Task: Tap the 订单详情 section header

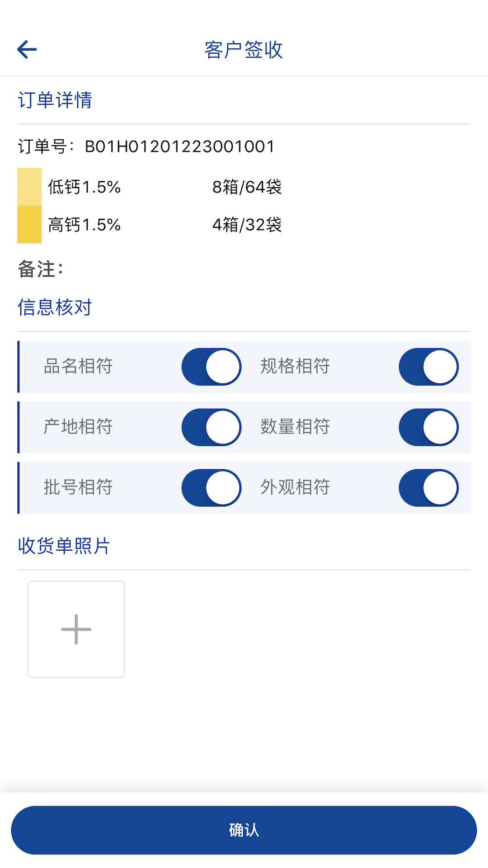Action: pos(55,100)
